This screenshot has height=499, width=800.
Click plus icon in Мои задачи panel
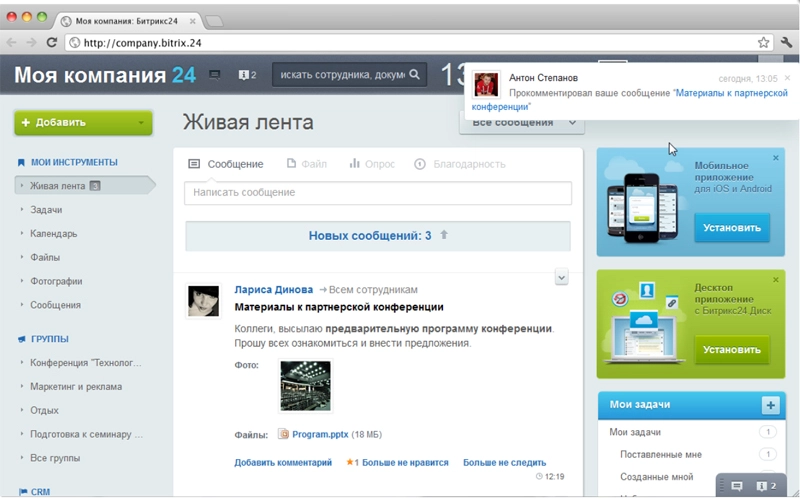pos(770,405)
